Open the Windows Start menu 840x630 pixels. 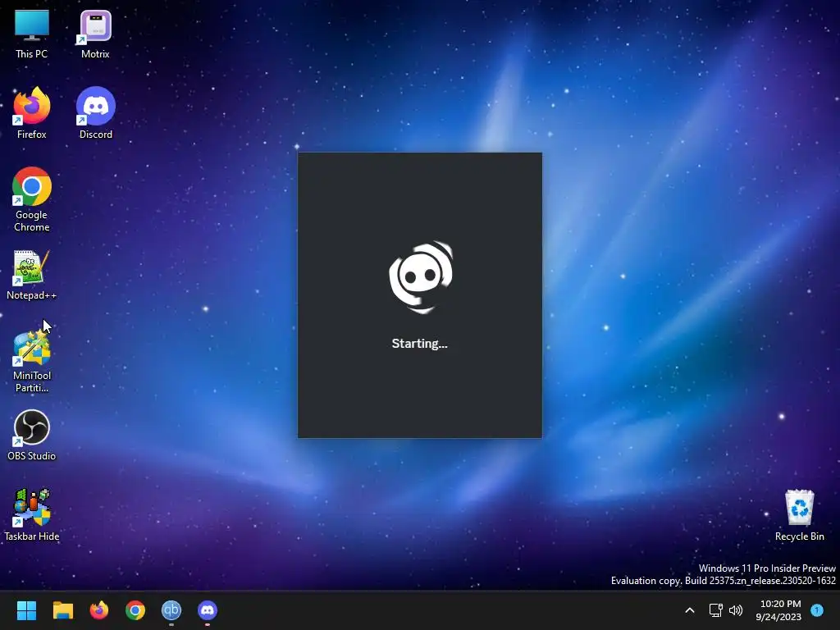pos(26,610)
